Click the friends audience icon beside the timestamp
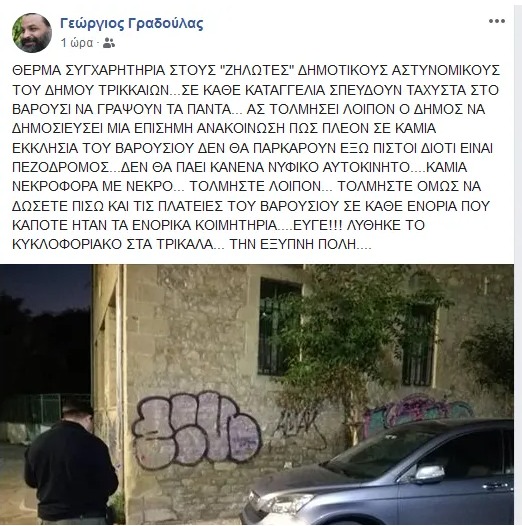 tap(109, 43)
